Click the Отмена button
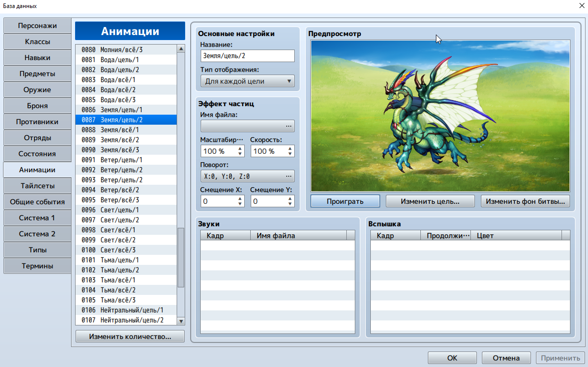The width and height of the screenshot is (588, 367). (x=506, y=358)
